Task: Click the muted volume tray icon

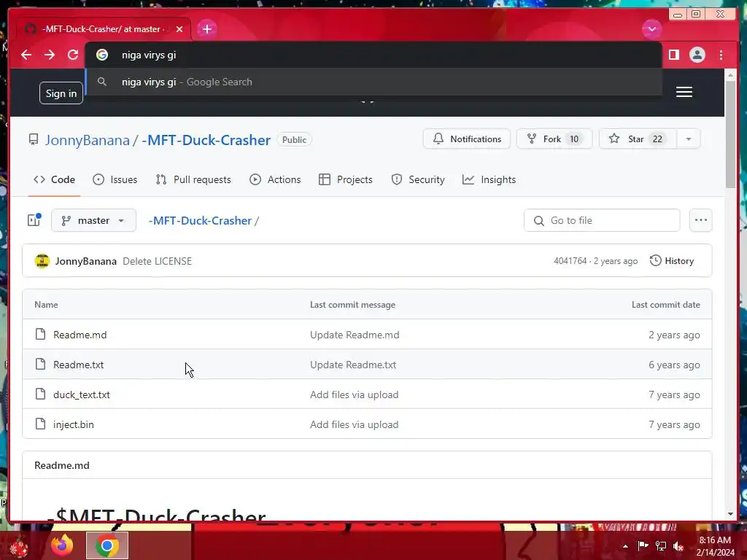Action: click(678, 546)
